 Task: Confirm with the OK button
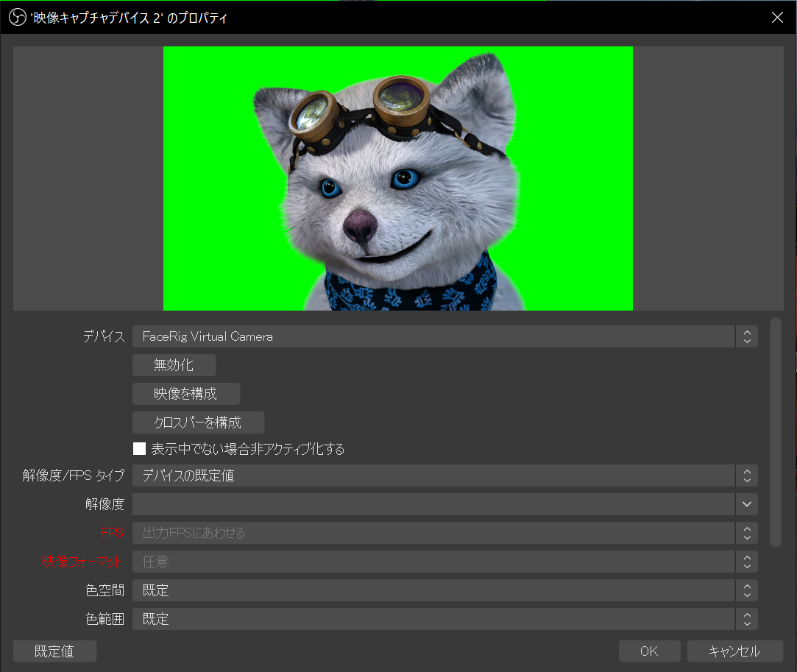(x=649, y=651)
